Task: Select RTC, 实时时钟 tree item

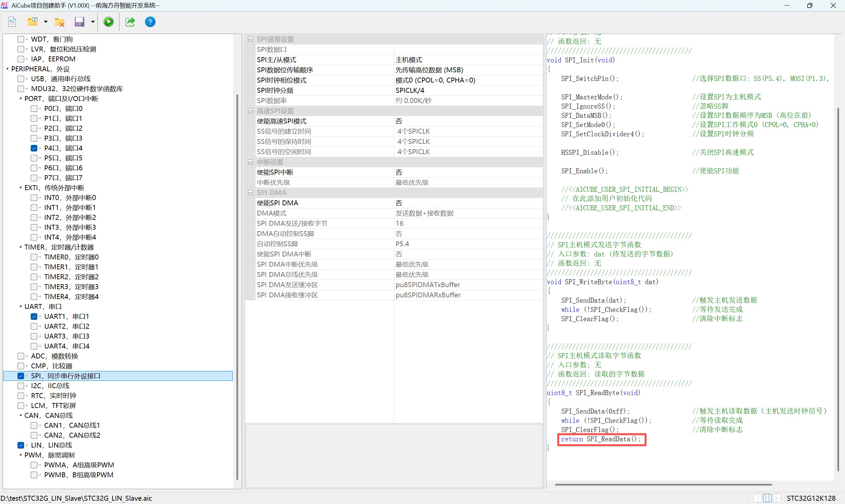Action: [x=54, y=396]
